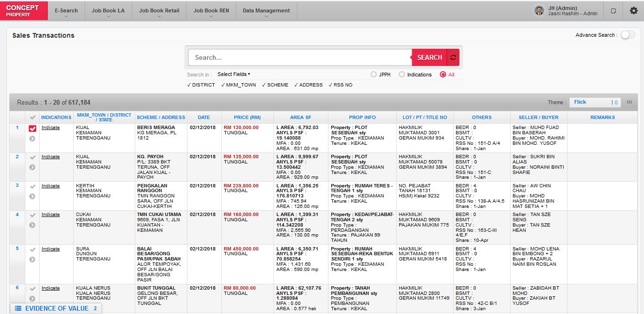Open the settings gear icon
The height and width of the screenshot is (314, 644).
633,11
